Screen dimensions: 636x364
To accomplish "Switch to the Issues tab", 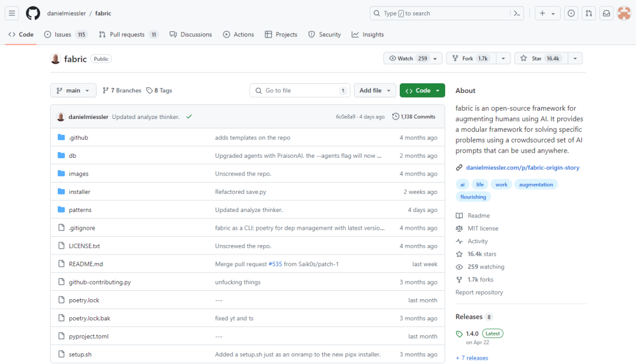I will (65, 35).
